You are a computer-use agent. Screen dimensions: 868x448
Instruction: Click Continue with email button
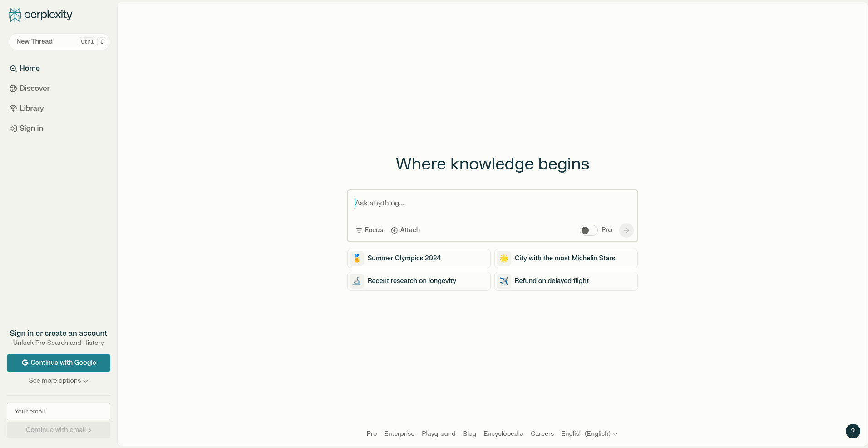click(x=59, y=430)
